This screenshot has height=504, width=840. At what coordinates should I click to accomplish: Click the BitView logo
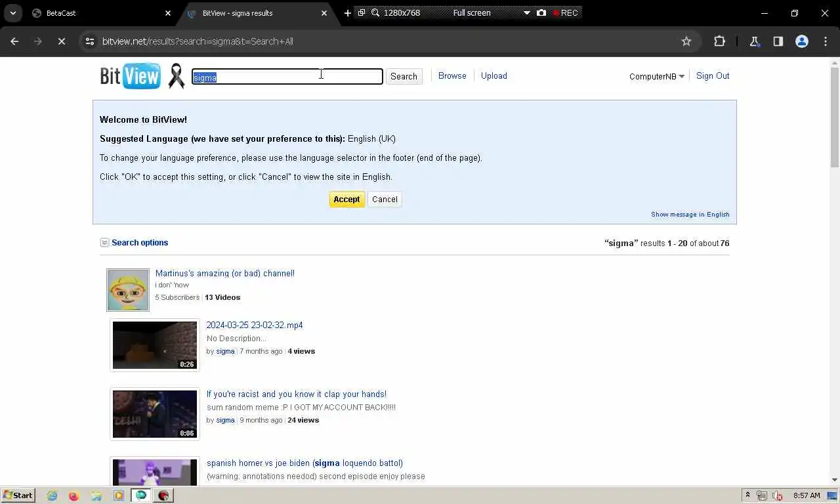pos(130,76)
